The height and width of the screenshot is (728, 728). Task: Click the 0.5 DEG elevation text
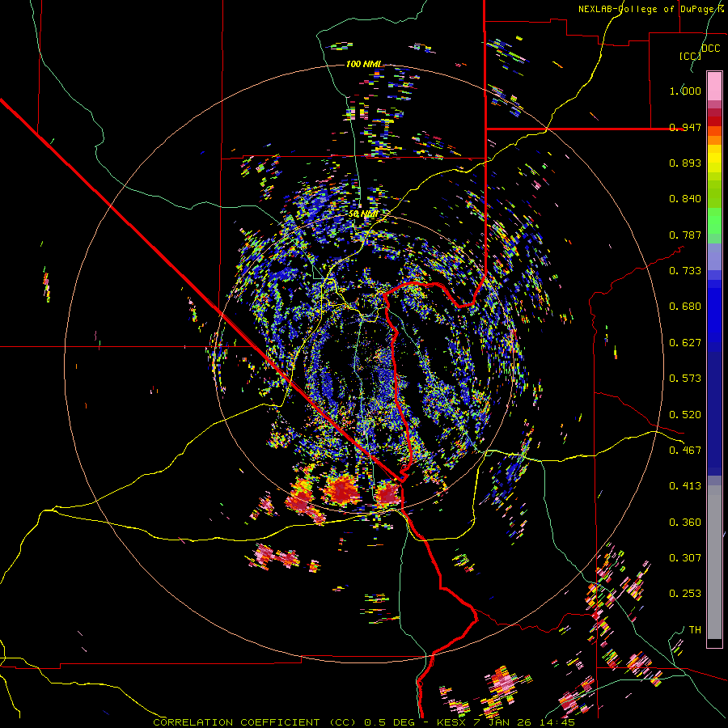click(x=392, y=722)
